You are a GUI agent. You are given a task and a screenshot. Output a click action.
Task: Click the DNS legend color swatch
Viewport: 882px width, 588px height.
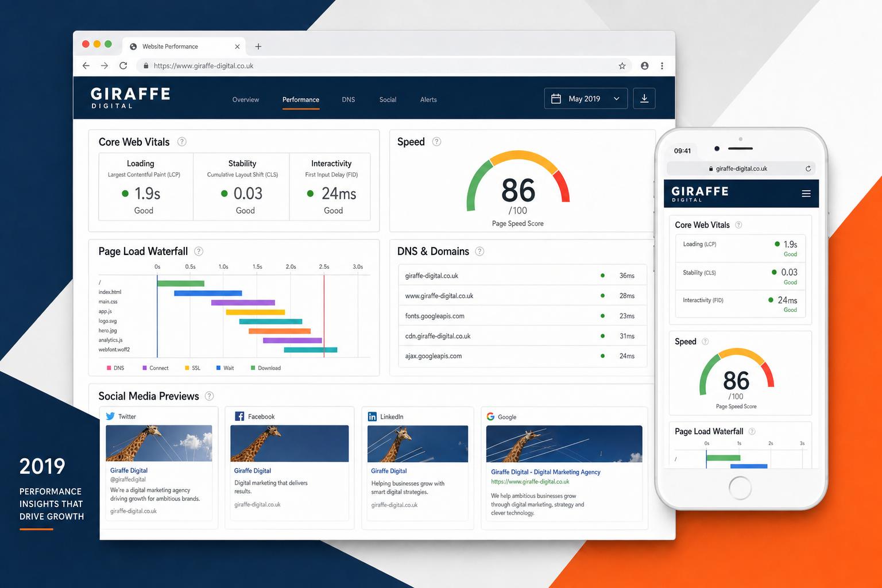tap(109, 368)
